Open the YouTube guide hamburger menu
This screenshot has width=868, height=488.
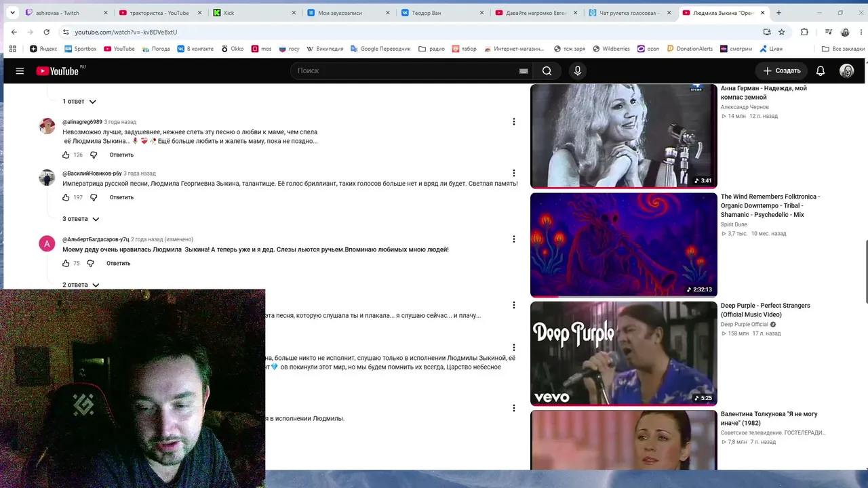pos(20,70)
